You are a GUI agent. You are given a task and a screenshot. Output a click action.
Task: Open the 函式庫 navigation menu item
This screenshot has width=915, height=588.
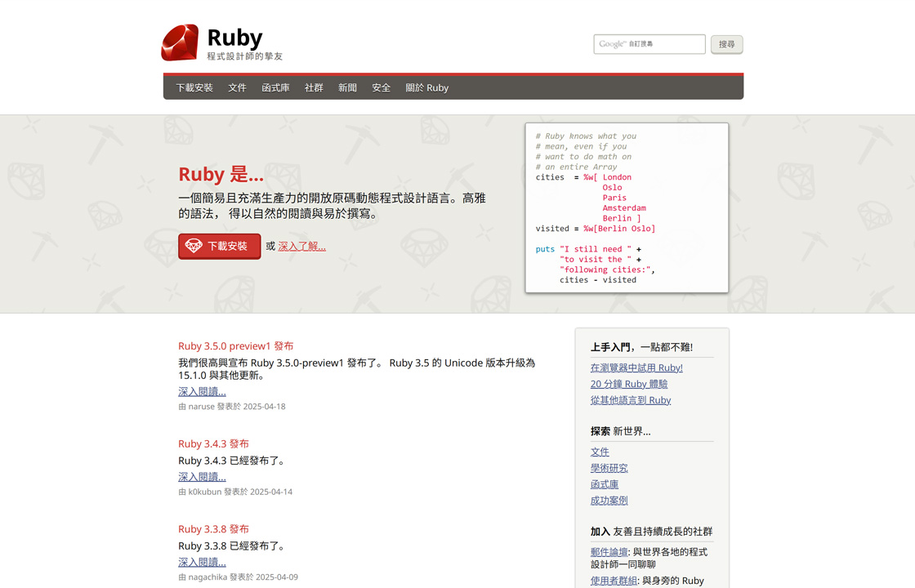[x=275, y=87]
